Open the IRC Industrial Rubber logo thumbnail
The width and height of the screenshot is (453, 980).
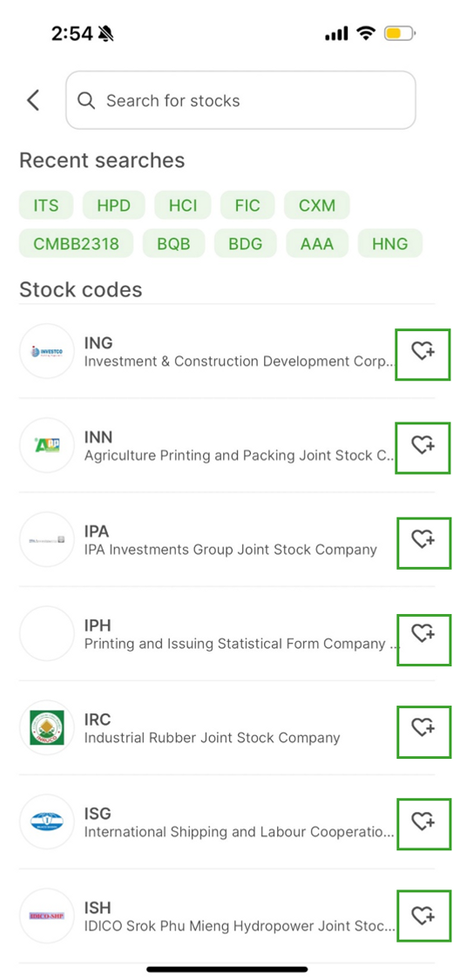[x=47, y=728]
